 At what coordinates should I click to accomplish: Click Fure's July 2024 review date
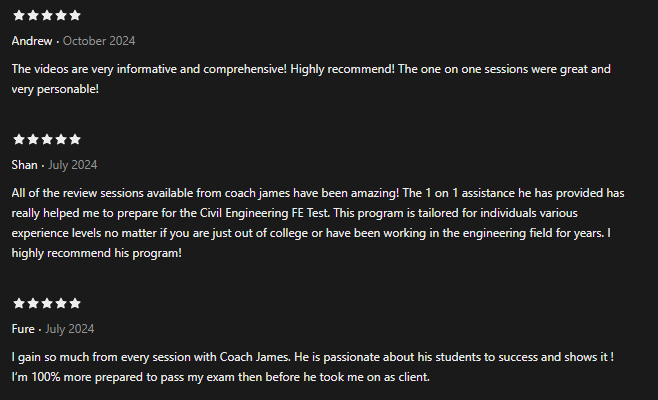70,329
